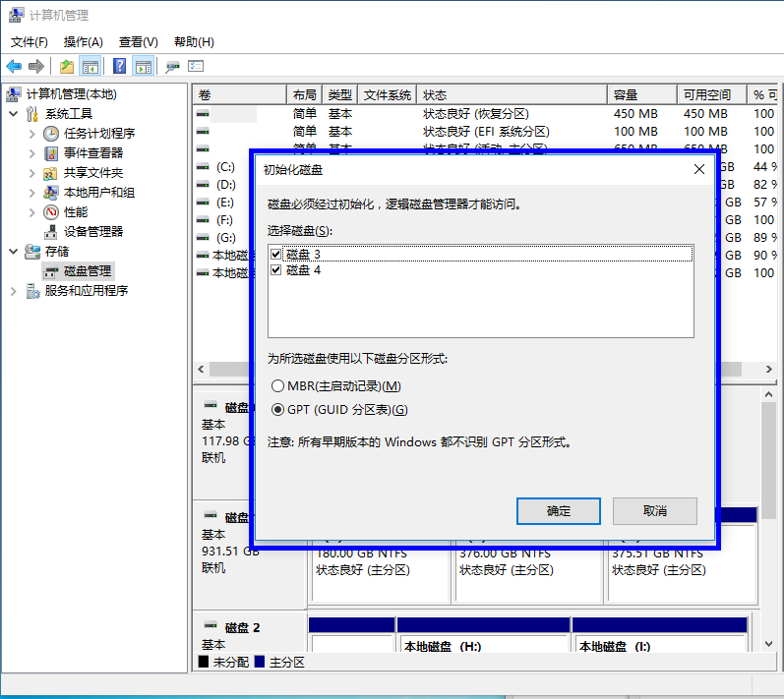Click the disk pane scroll up arrow

pos(768,394)
